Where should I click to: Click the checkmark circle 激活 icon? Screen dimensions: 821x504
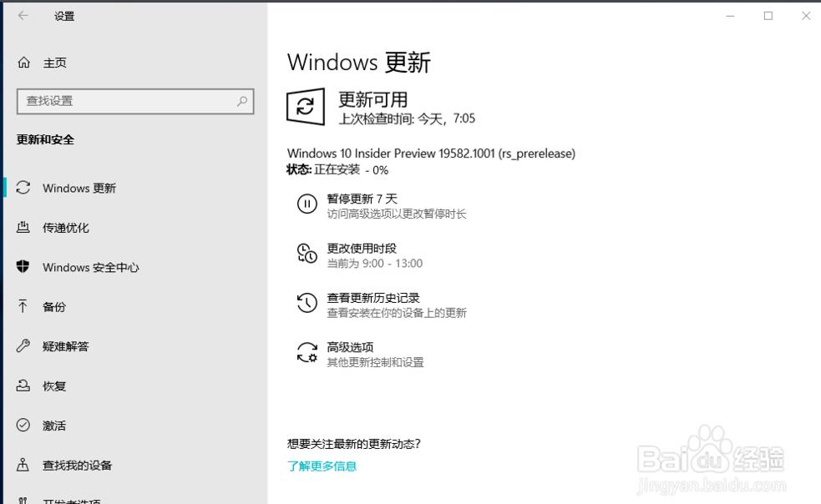[23, 425]
